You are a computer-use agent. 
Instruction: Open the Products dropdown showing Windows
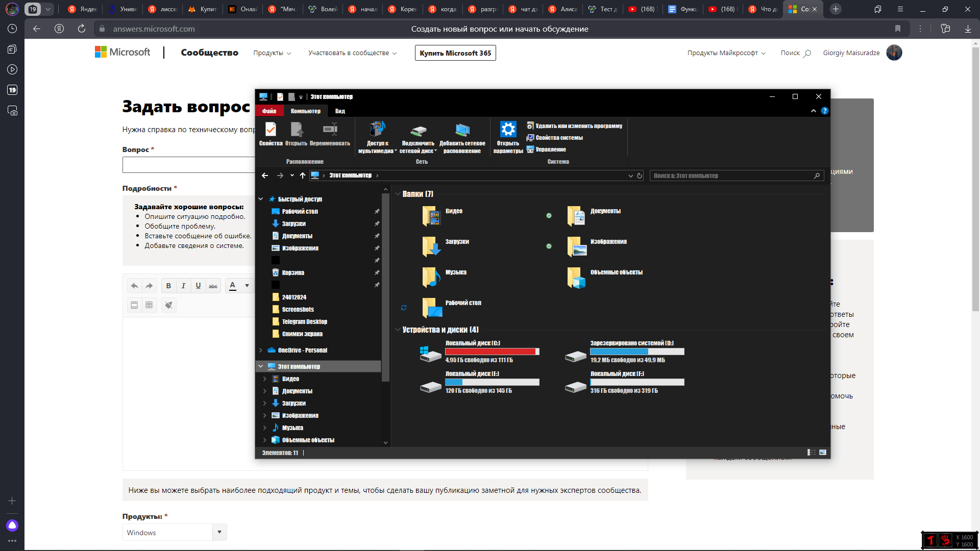click(219, 532)
